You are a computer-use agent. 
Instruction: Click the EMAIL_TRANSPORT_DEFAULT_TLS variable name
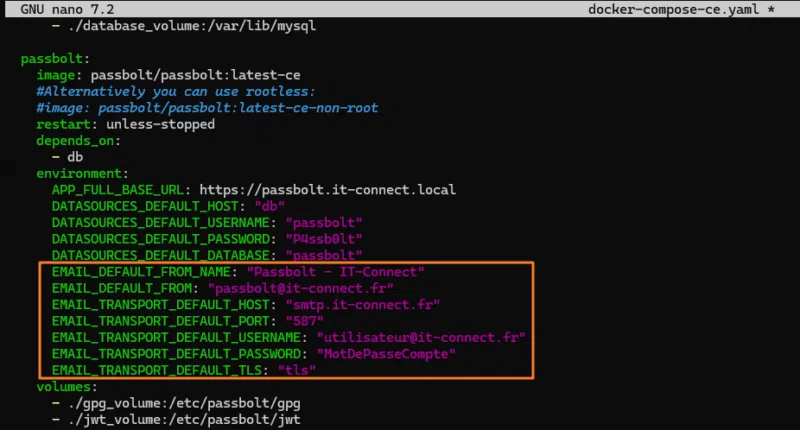[157, 370]
